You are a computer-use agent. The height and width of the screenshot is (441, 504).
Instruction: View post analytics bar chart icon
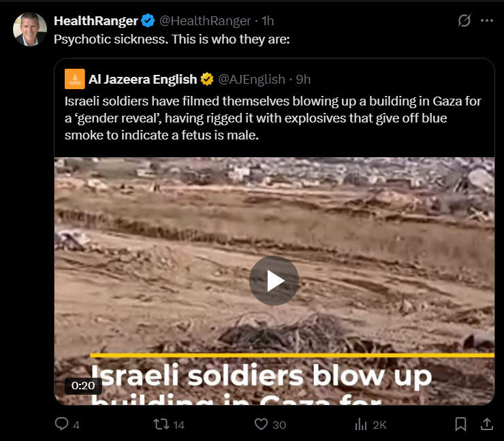(x=361, y=424)
